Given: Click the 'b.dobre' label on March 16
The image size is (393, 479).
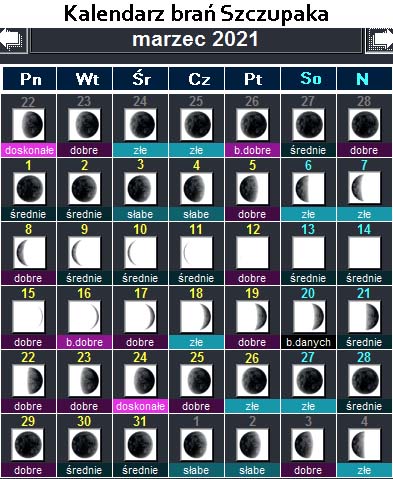Looking at the screenshot, I should pyautogui.click(x=84, y=342).
